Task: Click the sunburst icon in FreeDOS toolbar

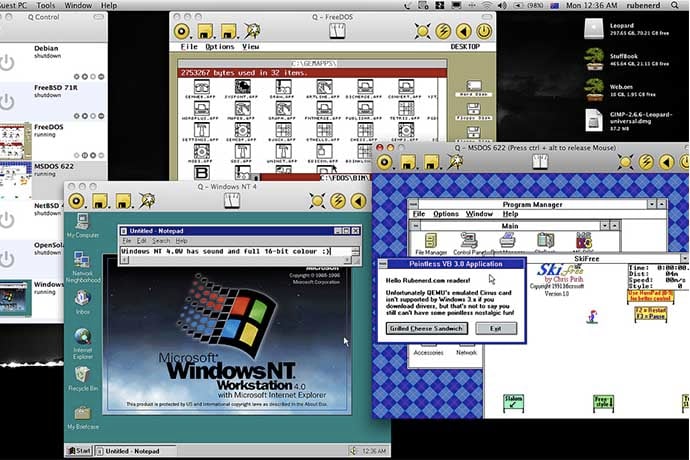Action: coord(422,31)
